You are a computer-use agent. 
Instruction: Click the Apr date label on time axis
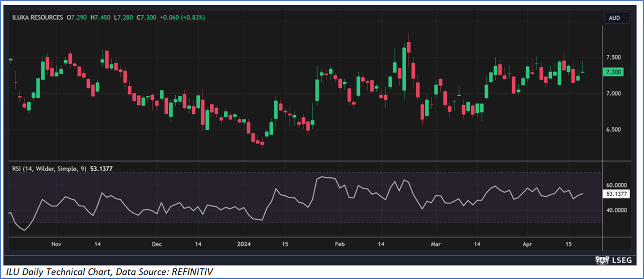pyautogui.click(x=527, y=244)
